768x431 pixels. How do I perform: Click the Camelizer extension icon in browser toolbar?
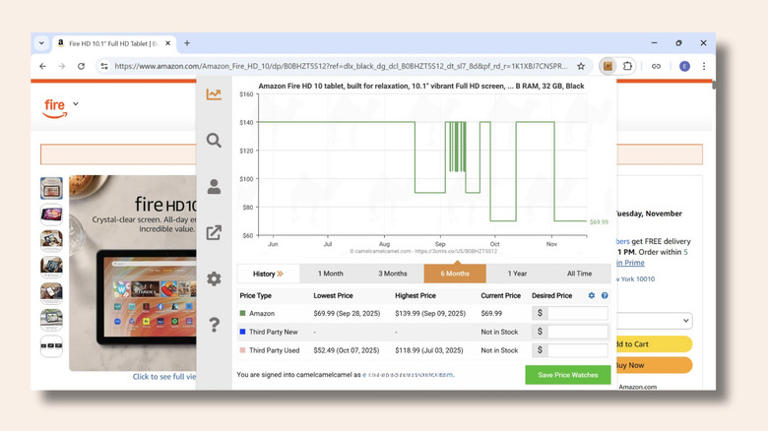click(x=607, y=66)
